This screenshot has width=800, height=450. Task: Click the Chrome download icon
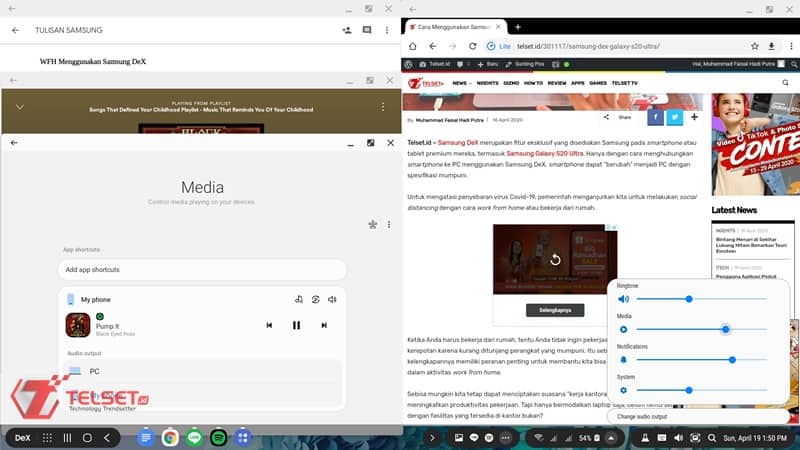pos(772,46)
